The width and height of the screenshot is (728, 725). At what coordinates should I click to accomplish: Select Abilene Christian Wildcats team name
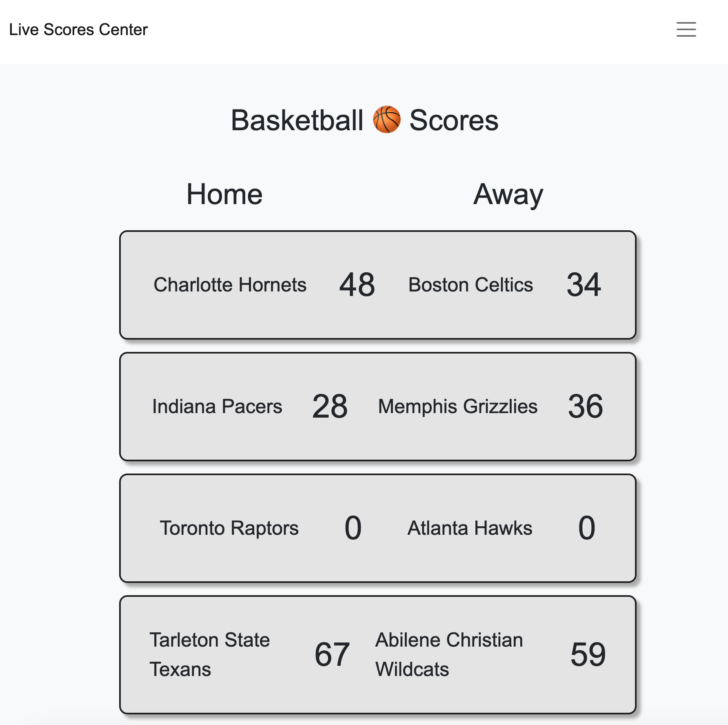(449, 654)
